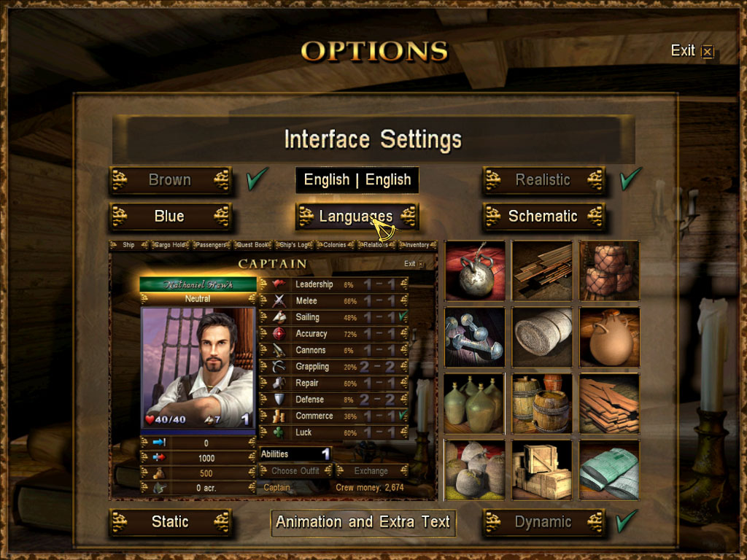
Task: Select the Brown interface color option
Action: coord(171,180)
